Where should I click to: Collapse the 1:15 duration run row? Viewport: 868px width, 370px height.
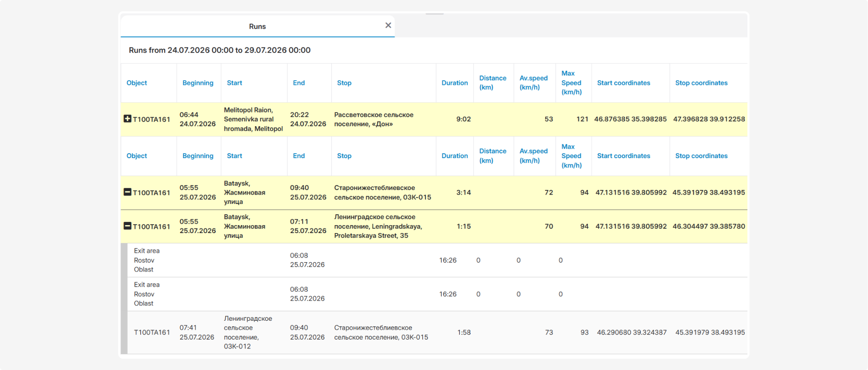[127, 226]
